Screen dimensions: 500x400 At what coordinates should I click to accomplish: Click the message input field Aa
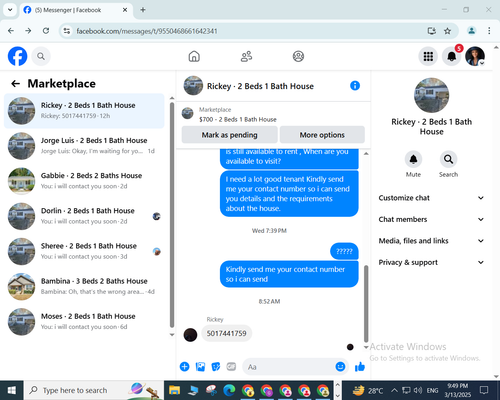click(289, 367)
